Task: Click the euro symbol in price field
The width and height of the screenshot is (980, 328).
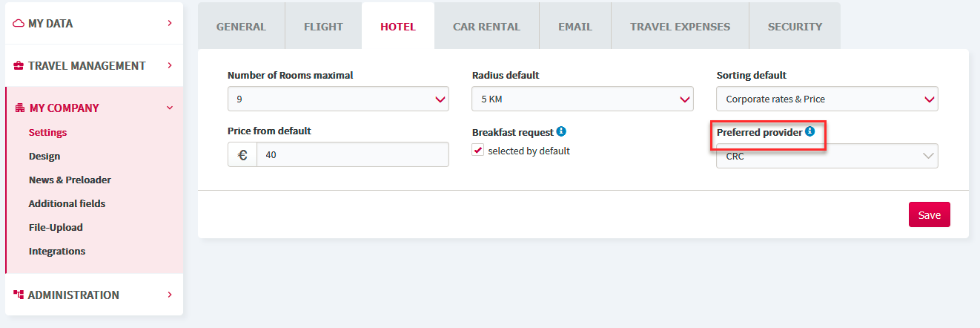Action: pyautogui.click(x=242, y=154)
